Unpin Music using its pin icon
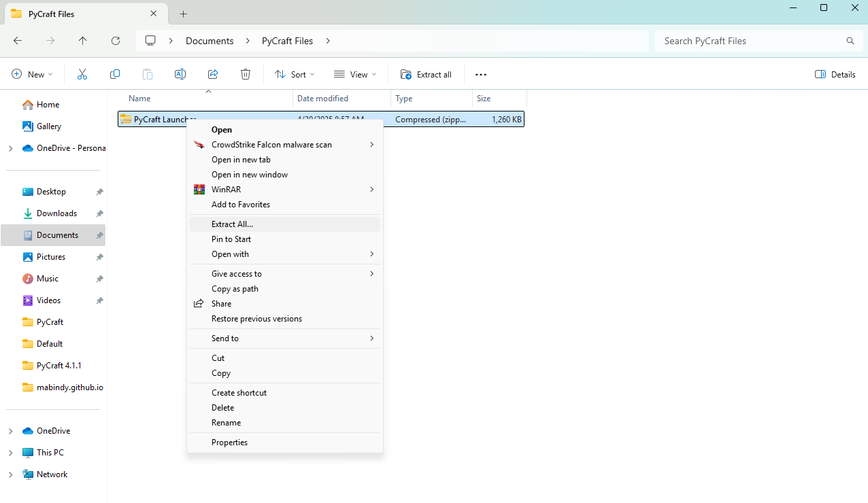 (99, 279)
